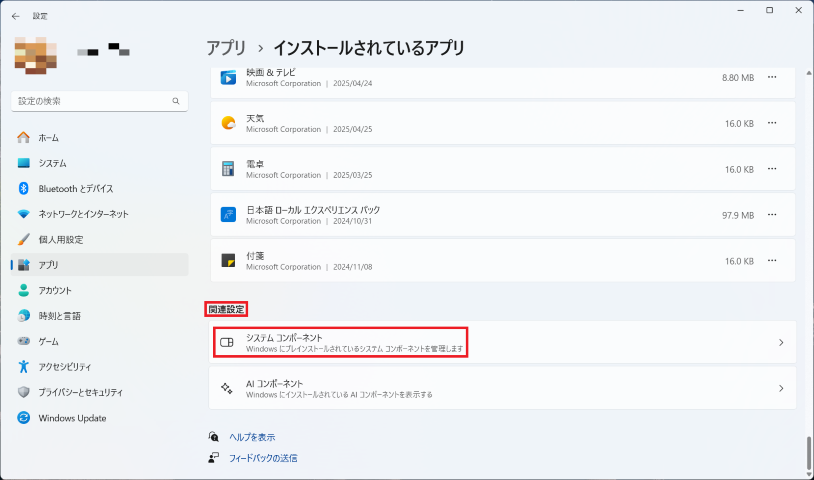Open プライバシーとセキュリティ settings
Viewport: 814px width, 480px height.
(99, 392)
